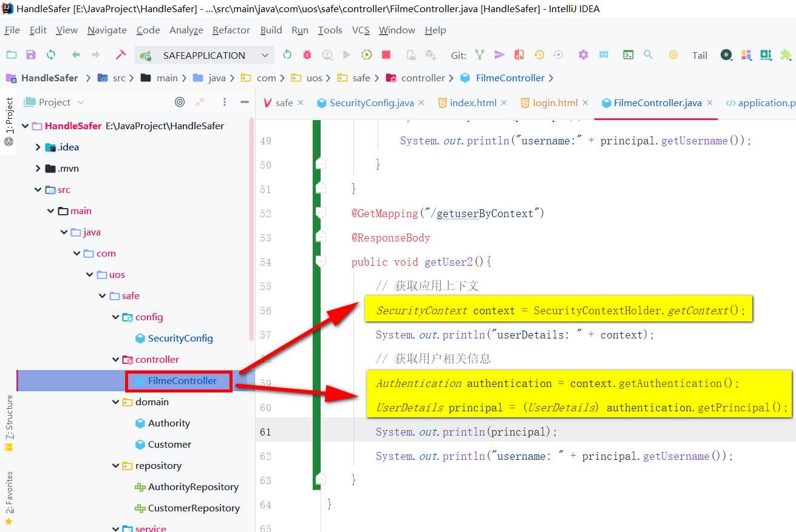Click the Git rollback icon

(x=558, y=55)
